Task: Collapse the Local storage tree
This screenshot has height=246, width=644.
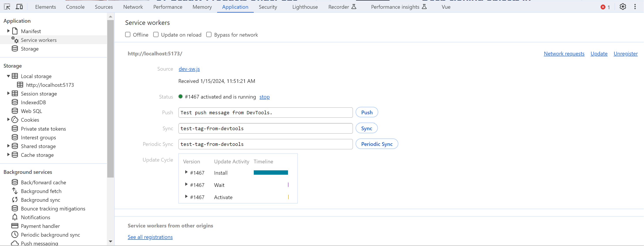Action: point(8,76)
